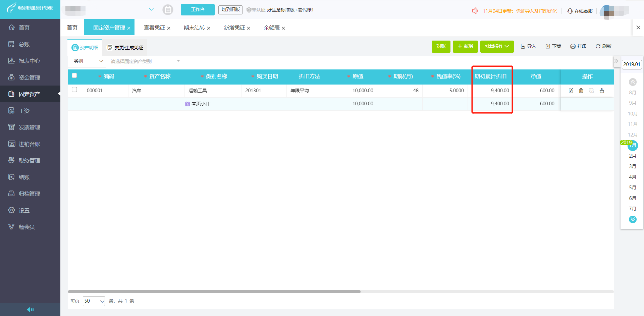Open the 类别 filter dropdown
This screenshot has height=316, width=644.
pyautogui.click(x=88, y=61)
